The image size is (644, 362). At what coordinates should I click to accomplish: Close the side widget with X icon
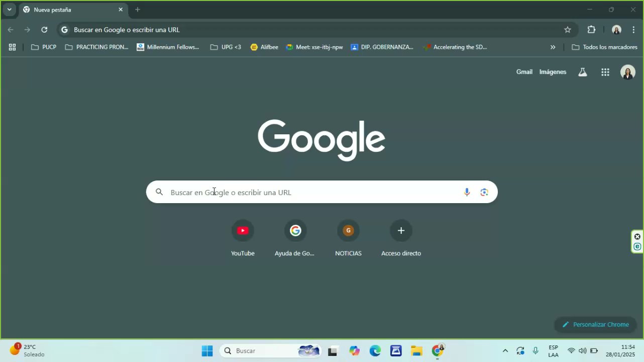click(637, 237)
